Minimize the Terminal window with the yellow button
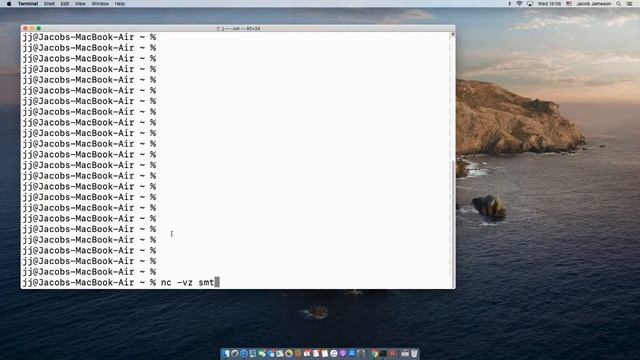Viewport: 640px width, 360px height. click(32, 28)
